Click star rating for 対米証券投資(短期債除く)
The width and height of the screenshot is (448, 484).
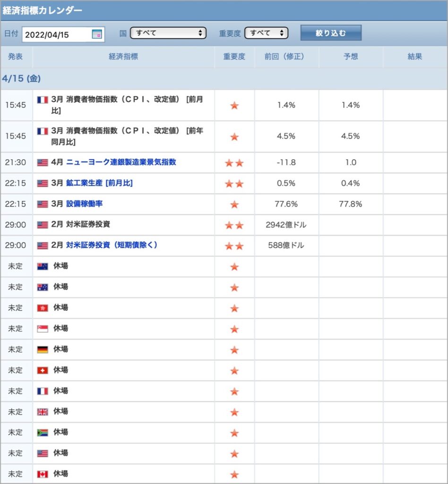[x=234, y=246]
